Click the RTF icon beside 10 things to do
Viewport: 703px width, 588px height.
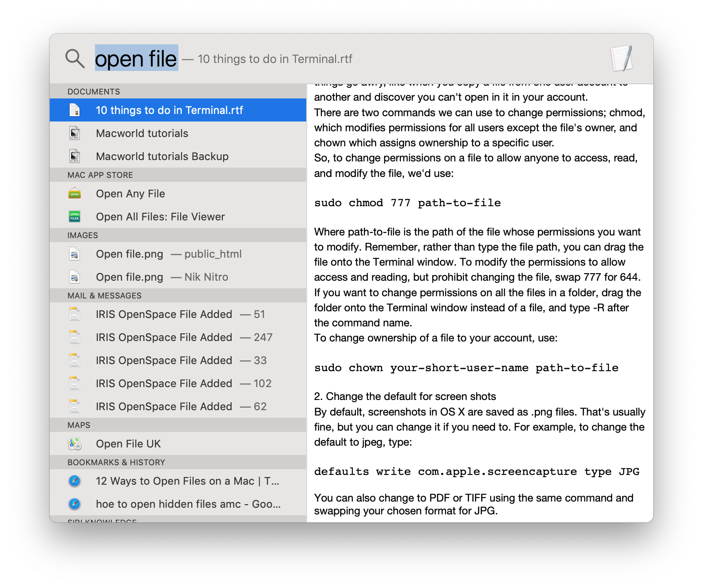(75, 110)
